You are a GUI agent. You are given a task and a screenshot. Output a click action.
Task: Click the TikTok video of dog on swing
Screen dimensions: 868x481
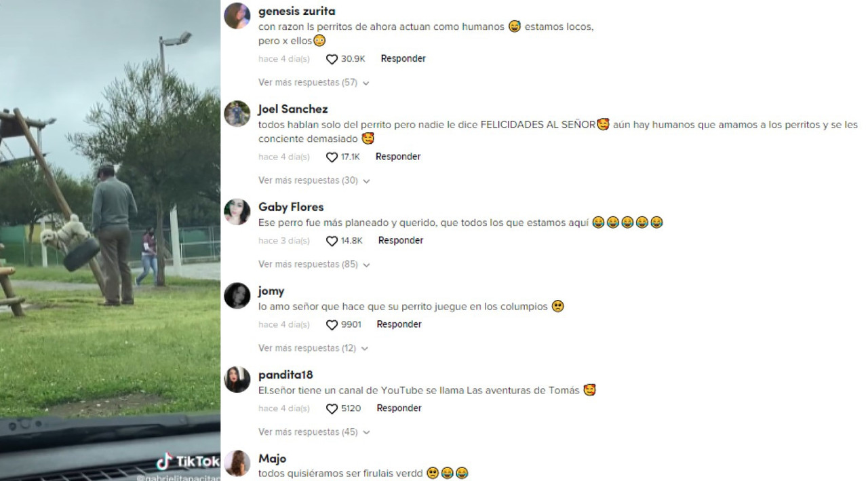tap(110, 240)
